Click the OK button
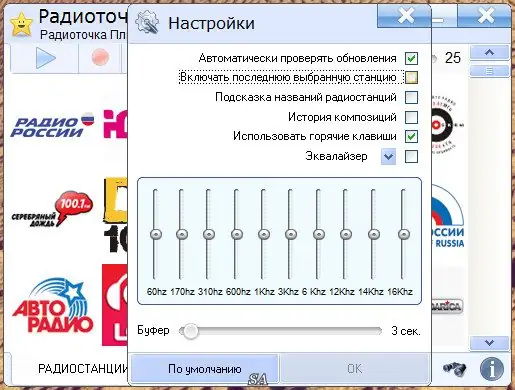 (x=354, y=369)
